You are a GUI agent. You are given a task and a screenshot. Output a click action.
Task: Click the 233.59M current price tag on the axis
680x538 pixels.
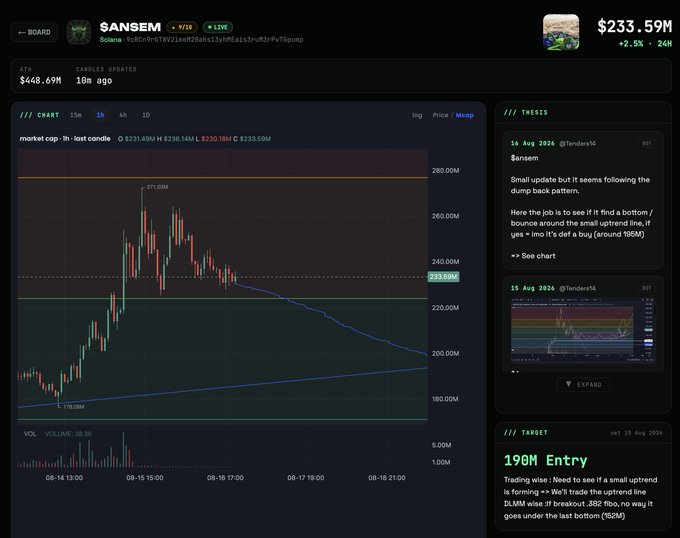[x=443, y=277]
